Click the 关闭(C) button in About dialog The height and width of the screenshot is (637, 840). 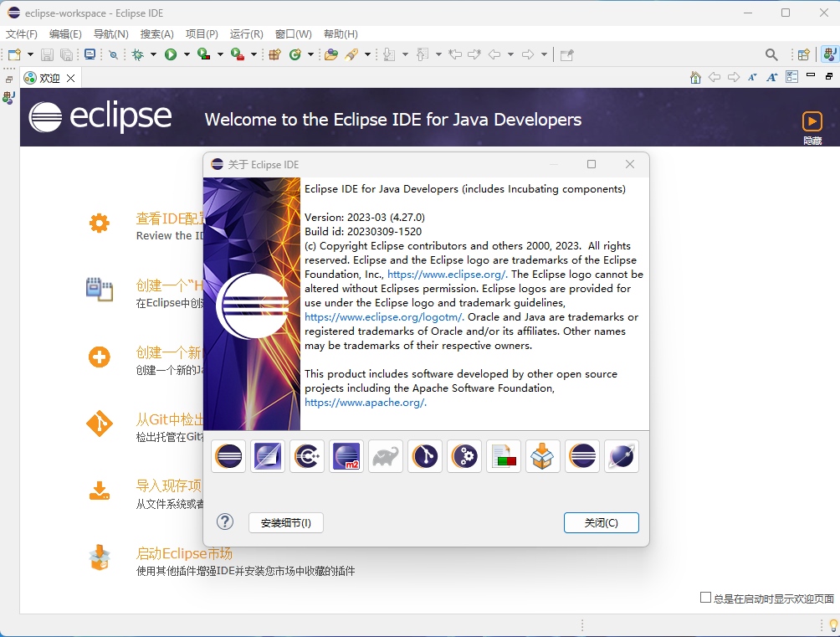pos(601,523)
